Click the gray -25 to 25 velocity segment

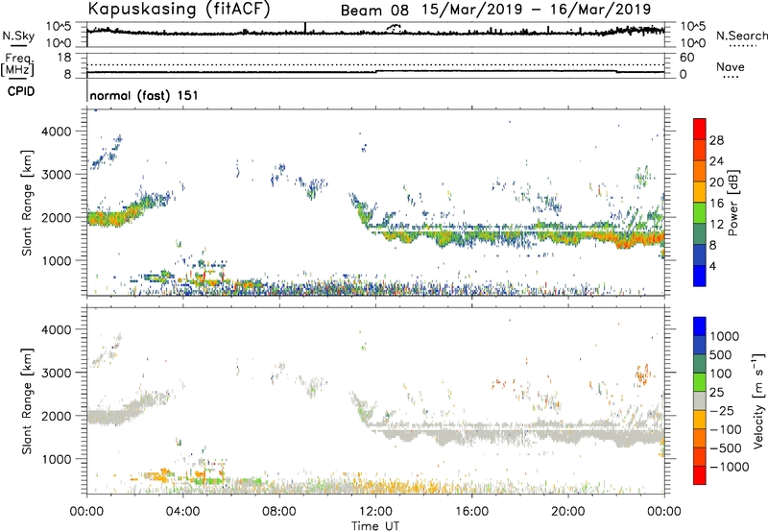[700, 401]
